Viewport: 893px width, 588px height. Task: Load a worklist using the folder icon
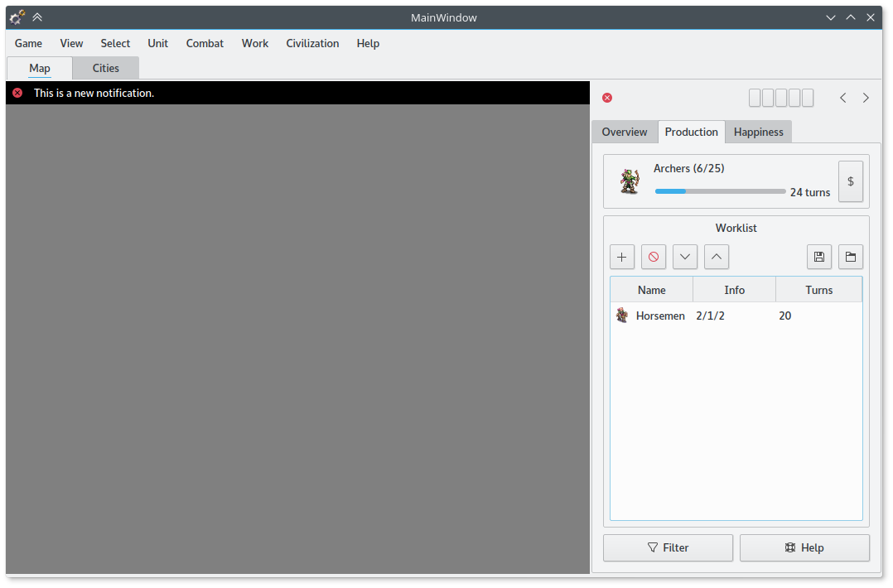coord(850,257)
